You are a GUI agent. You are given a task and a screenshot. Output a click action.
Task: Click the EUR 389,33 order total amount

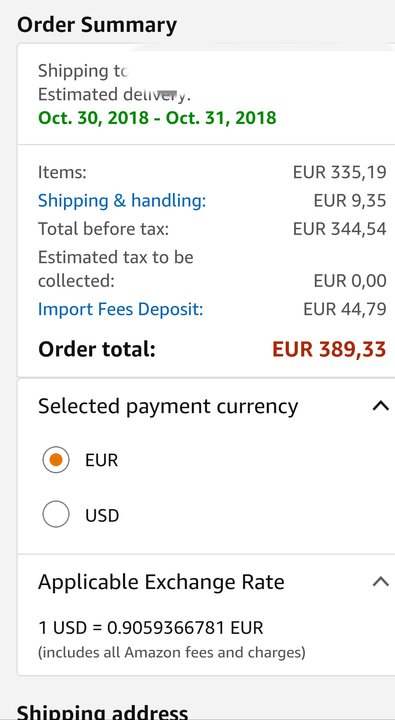pyautogui.click(x=329, y=349)
